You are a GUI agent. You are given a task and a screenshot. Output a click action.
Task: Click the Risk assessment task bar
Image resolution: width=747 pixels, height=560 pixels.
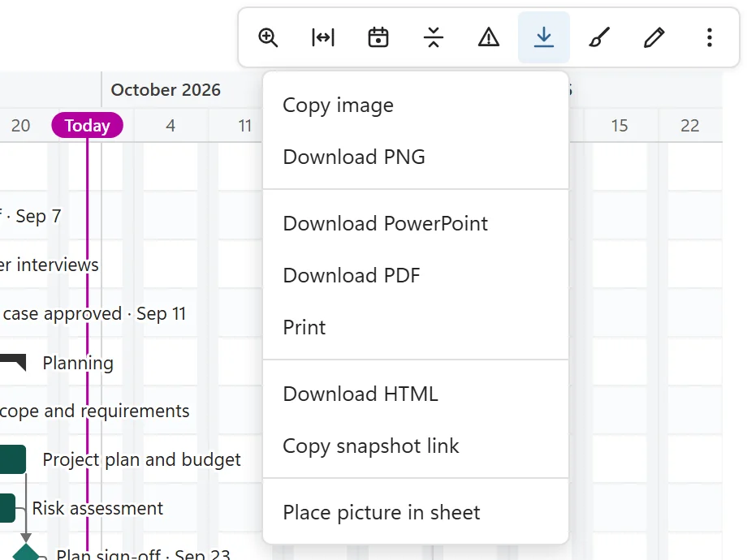(7, 508)
